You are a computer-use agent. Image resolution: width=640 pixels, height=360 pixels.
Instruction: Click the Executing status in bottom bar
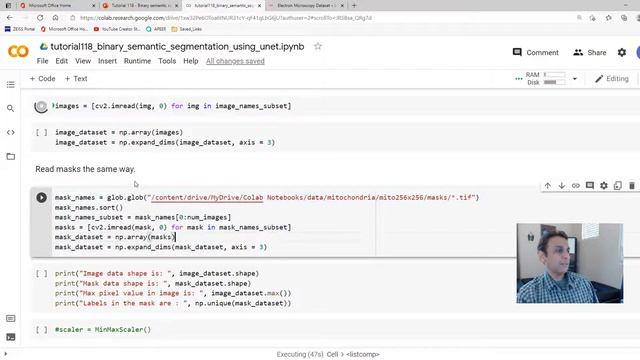point(328,354)
